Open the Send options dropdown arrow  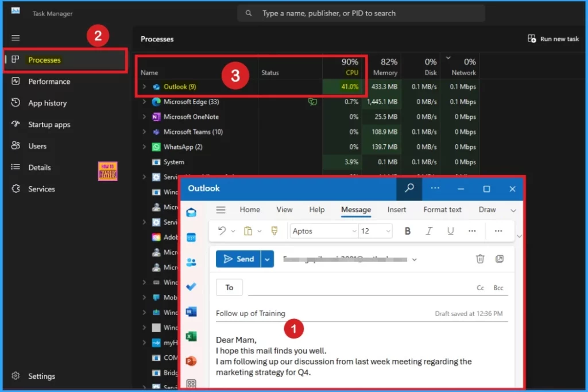tap(267, 259)
